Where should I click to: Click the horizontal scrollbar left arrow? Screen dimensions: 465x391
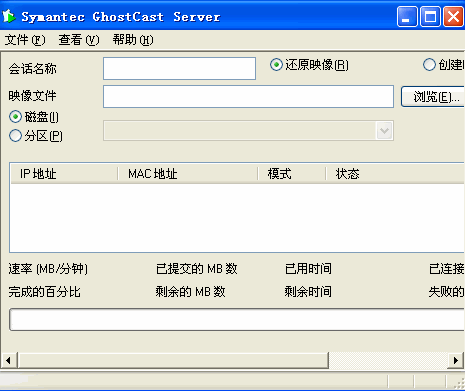click(9, 360)
